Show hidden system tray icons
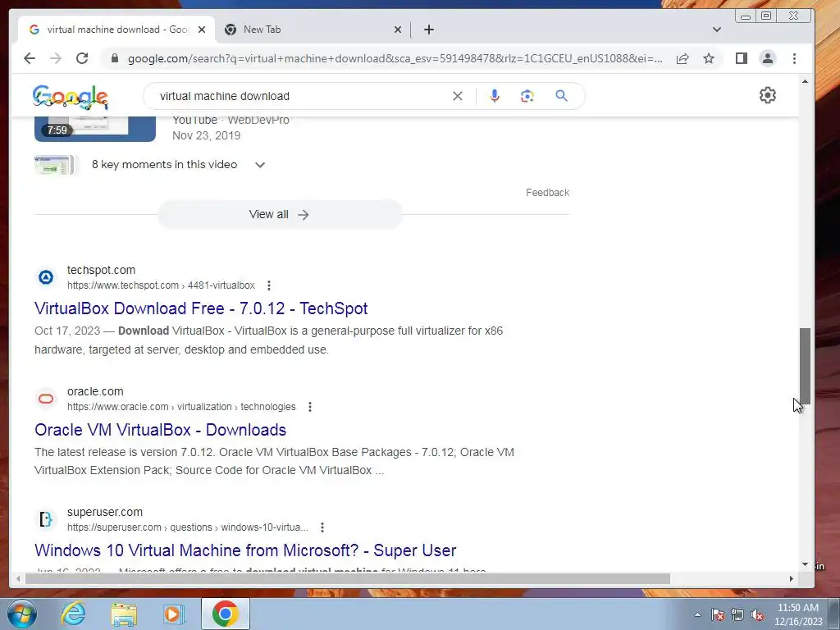This screenshot has width=840, height=630. pos(697,614)
